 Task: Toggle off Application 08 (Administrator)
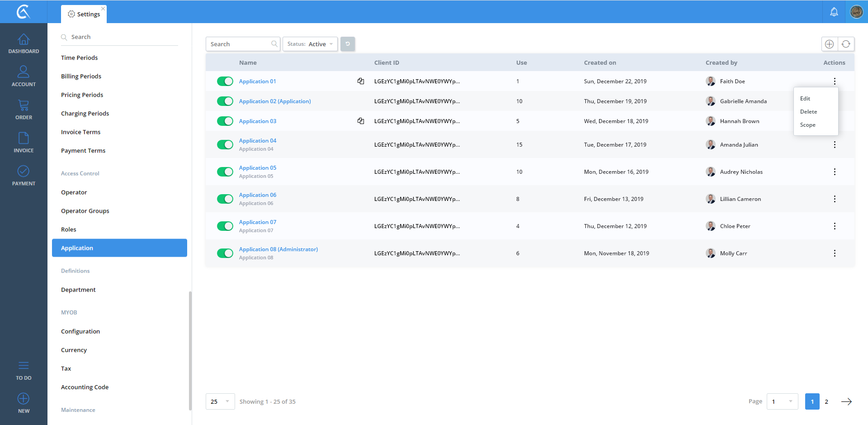pyautogui.click(x=225, y=253)
